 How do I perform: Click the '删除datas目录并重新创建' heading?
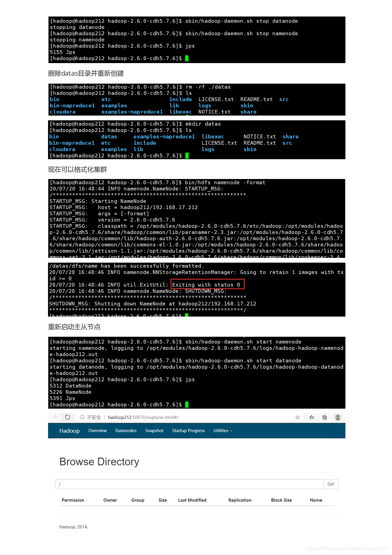point(86,73)
